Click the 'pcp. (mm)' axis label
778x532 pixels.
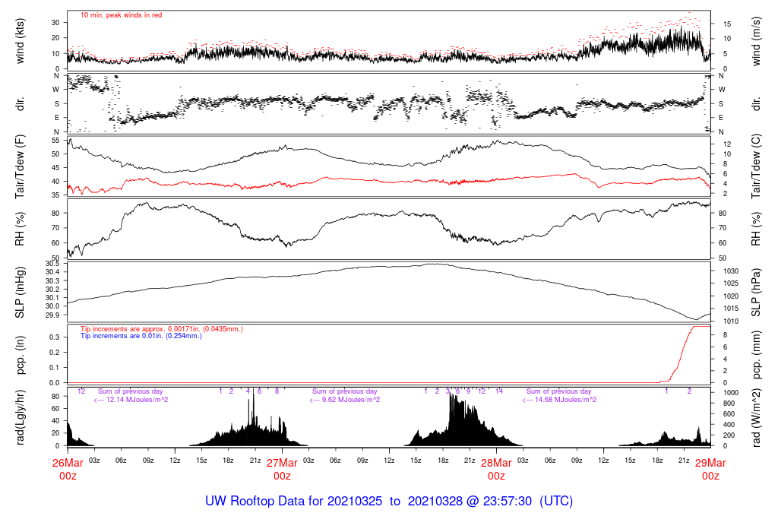coord(756,355)
